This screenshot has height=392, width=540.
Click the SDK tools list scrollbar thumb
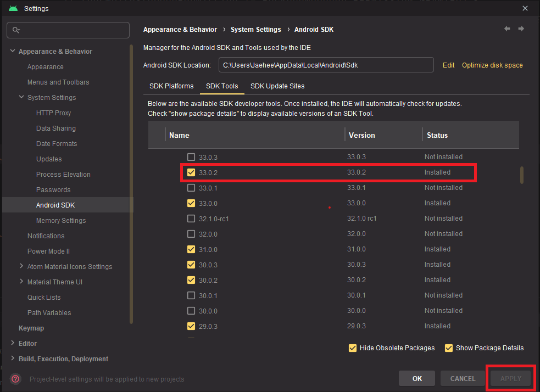click(522, 175)
